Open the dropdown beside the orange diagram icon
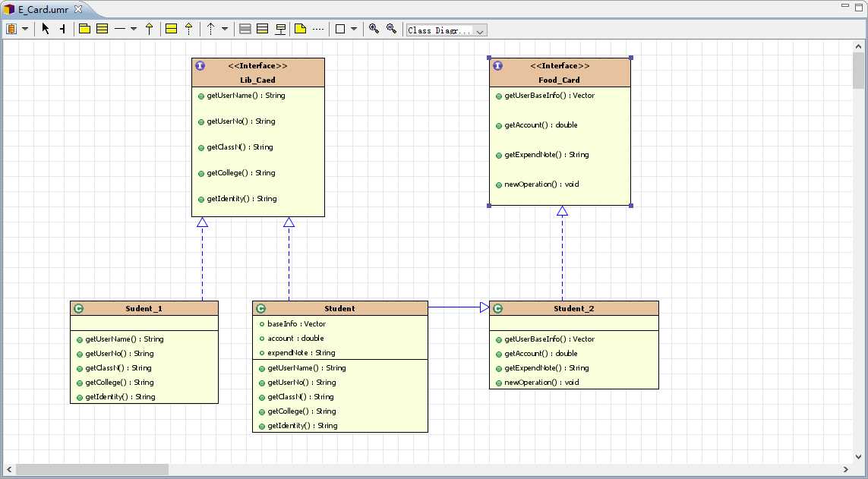This screenshot has width=868, height=479. click(x=25, y=29)
